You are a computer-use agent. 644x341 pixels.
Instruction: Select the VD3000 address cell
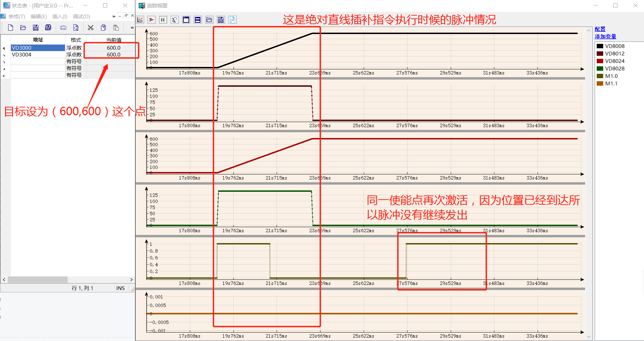point(38,48)
